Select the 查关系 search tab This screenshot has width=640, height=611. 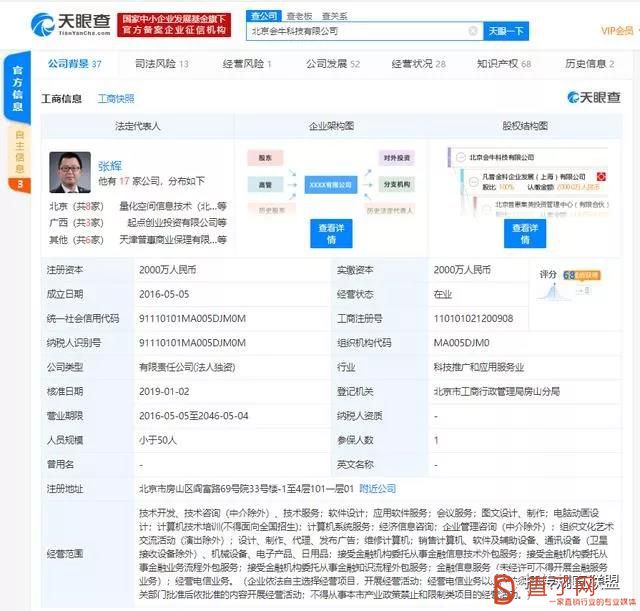[x=334, y=16]
